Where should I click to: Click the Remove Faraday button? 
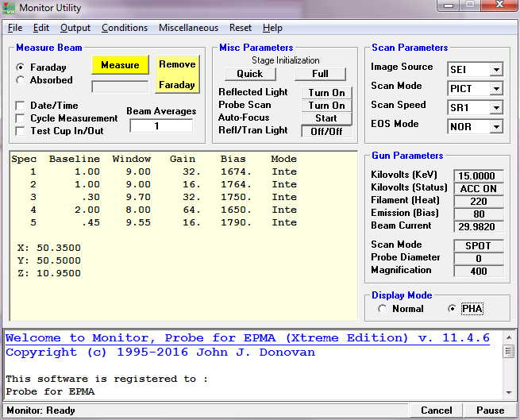(176, 75)
